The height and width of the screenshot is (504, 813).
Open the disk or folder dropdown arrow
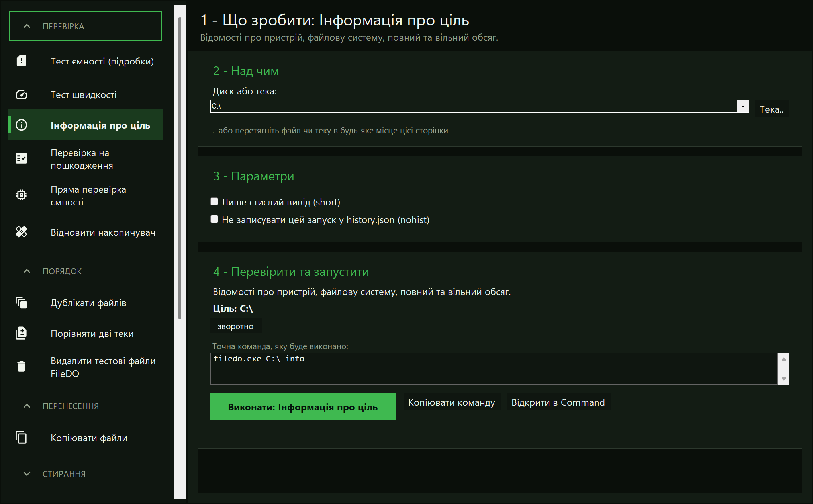[743, 106]
